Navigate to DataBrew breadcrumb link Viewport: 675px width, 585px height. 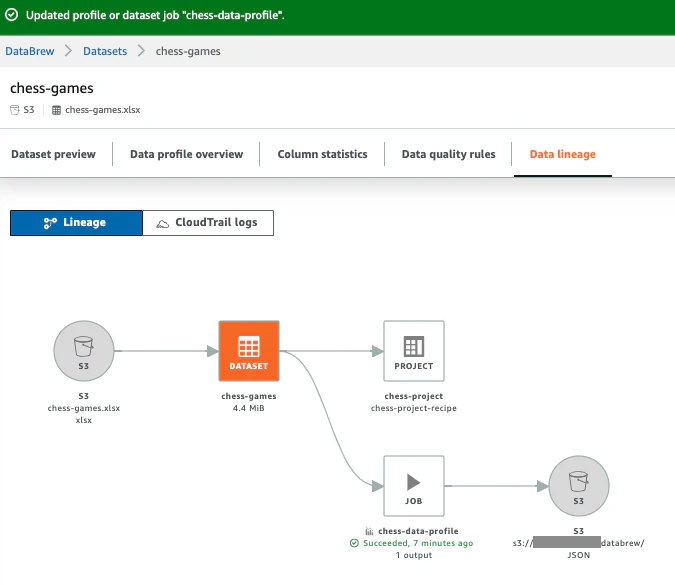coord(30,51)
